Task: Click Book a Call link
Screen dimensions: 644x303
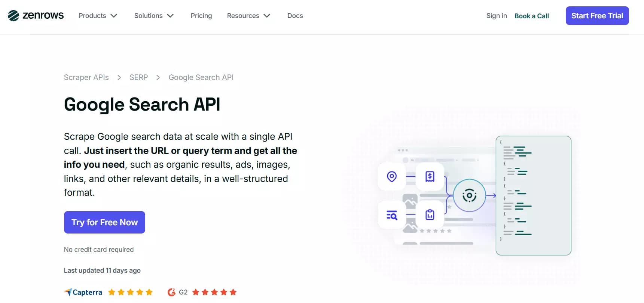Action: tap(532, 16)
